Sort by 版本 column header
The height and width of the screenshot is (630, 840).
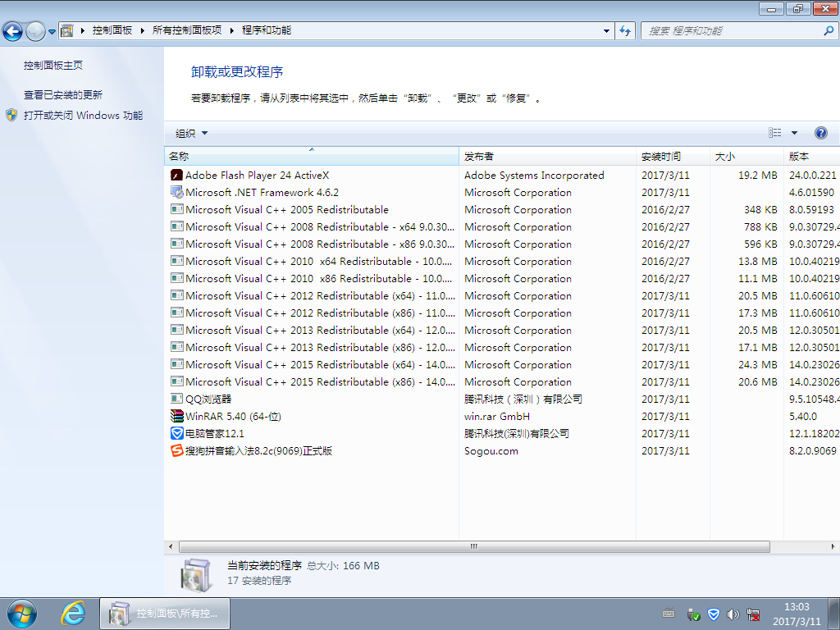coord(811,156)
